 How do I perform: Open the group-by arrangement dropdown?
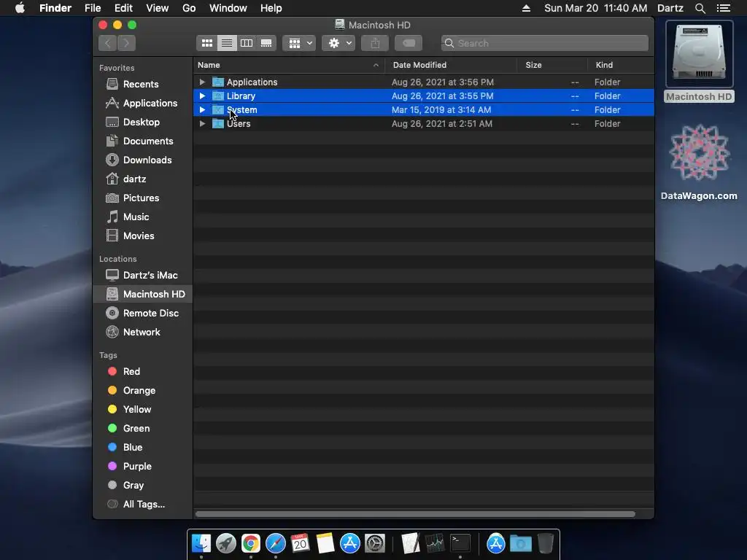(x=299, y=43)
